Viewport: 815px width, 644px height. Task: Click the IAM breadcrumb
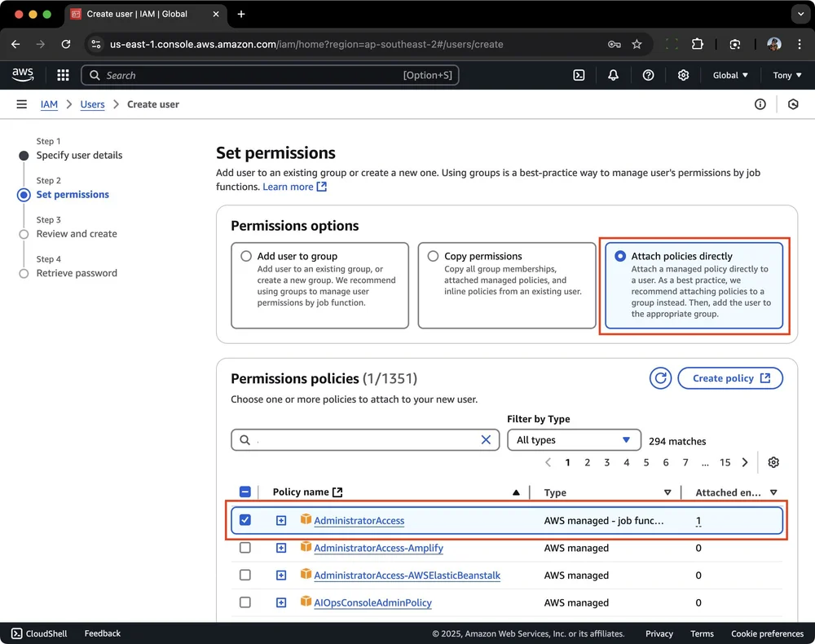coord(49,104)
